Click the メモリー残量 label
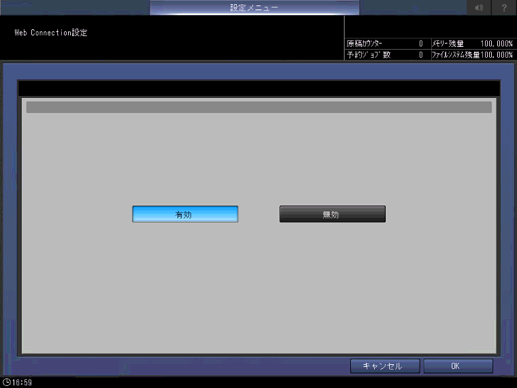The width and height of the screenshot is (517, 388). coord(448,44)
